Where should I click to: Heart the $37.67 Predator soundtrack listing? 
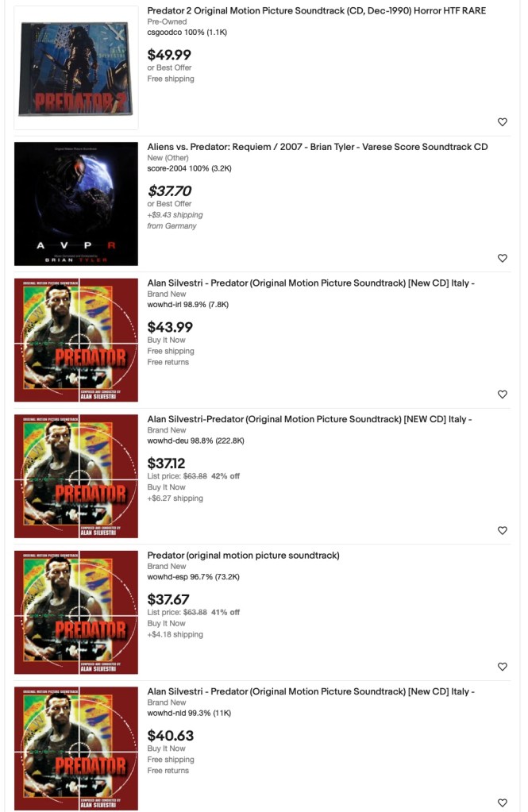click(502, 667)
